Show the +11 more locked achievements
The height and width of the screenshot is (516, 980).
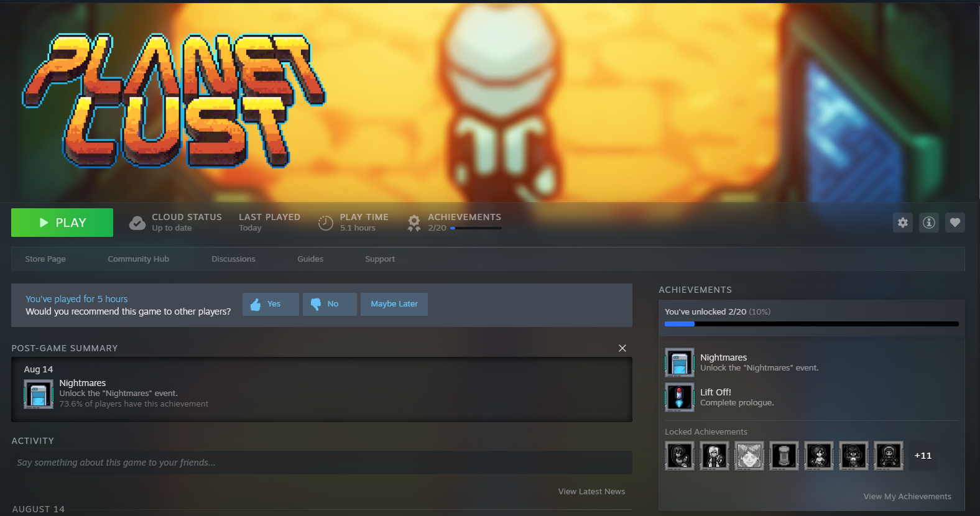[x=923, y=456]
